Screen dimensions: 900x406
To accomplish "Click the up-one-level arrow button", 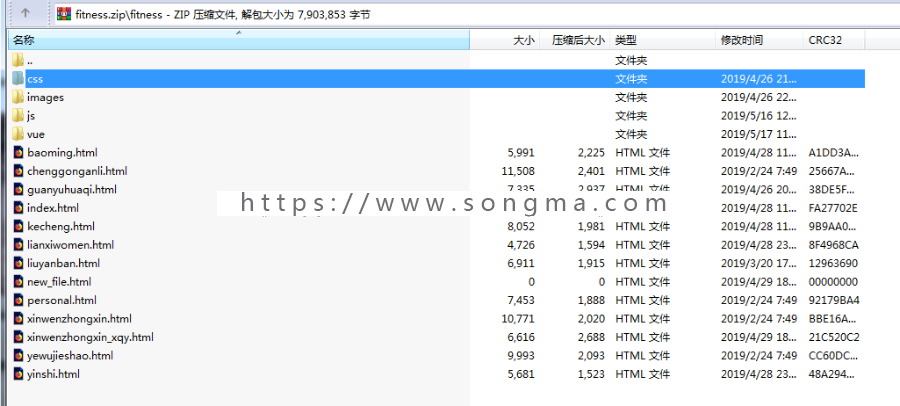I will click(25, 13).
